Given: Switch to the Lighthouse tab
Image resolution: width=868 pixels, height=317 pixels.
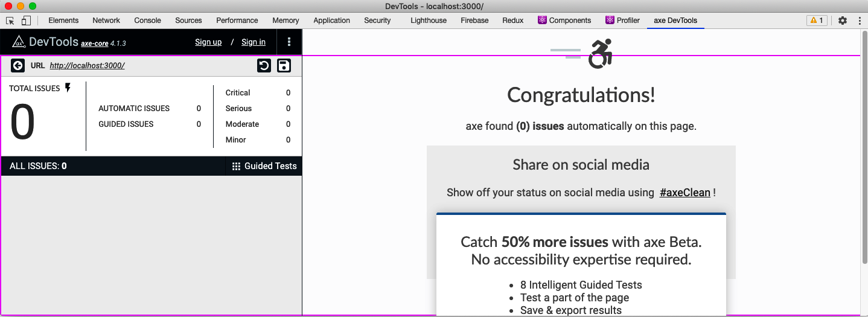Looking at the screenshot, I should 429,21.
